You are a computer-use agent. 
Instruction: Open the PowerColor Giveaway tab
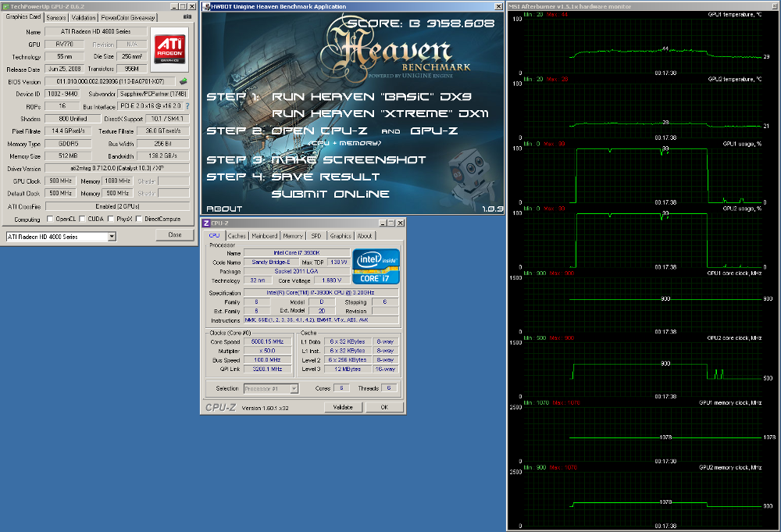pyautogui.click(x=128, y=17)
